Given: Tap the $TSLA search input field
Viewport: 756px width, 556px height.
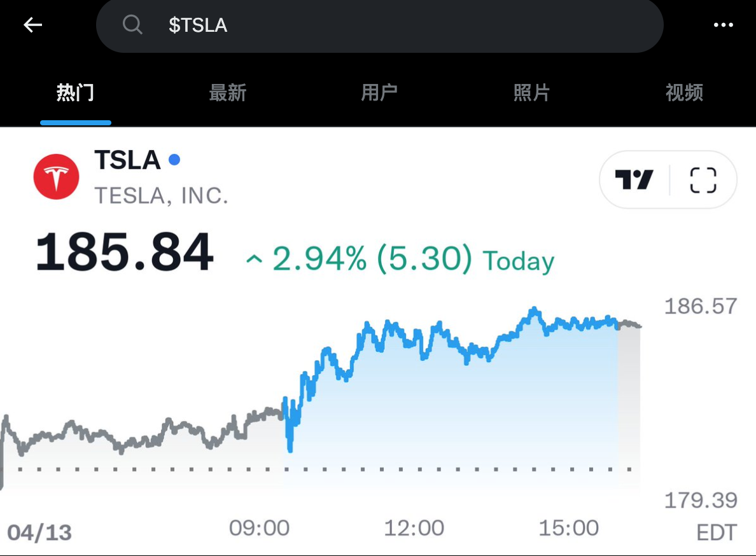Looking at the screenshot, I should (380, 25).
